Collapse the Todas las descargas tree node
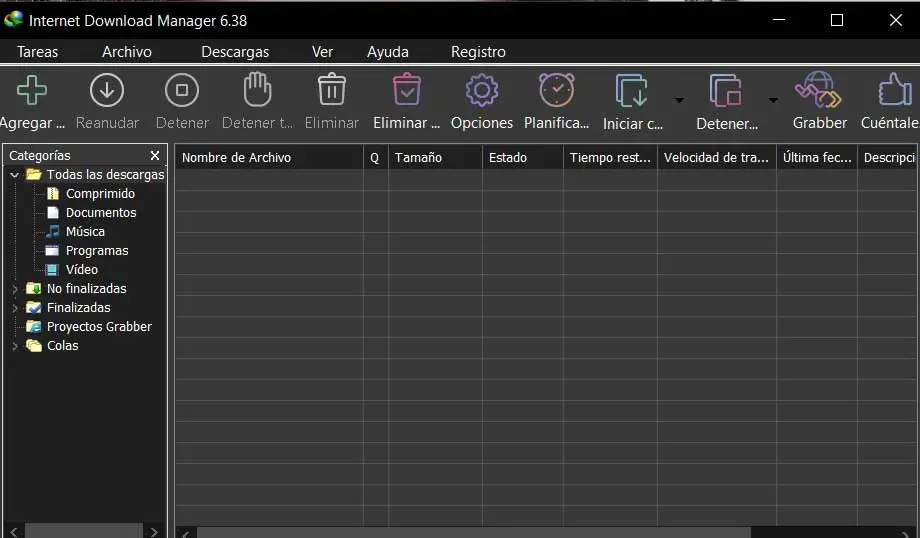 click(15, 175)
